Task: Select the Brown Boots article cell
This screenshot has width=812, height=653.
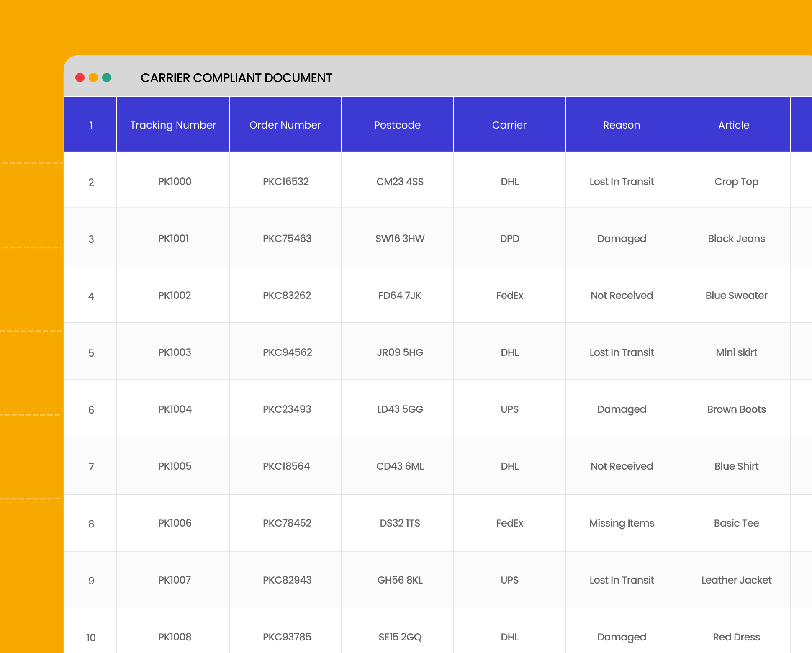Action: [736, 409]
